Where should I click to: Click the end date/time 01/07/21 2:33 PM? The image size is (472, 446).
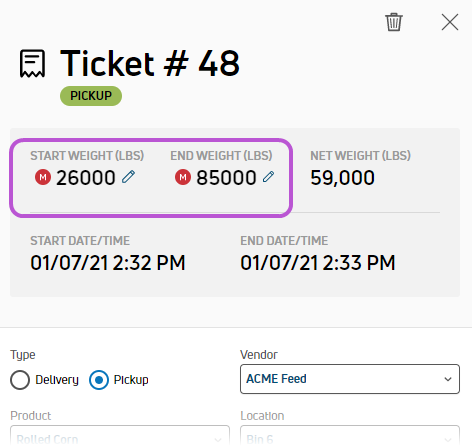318,263
